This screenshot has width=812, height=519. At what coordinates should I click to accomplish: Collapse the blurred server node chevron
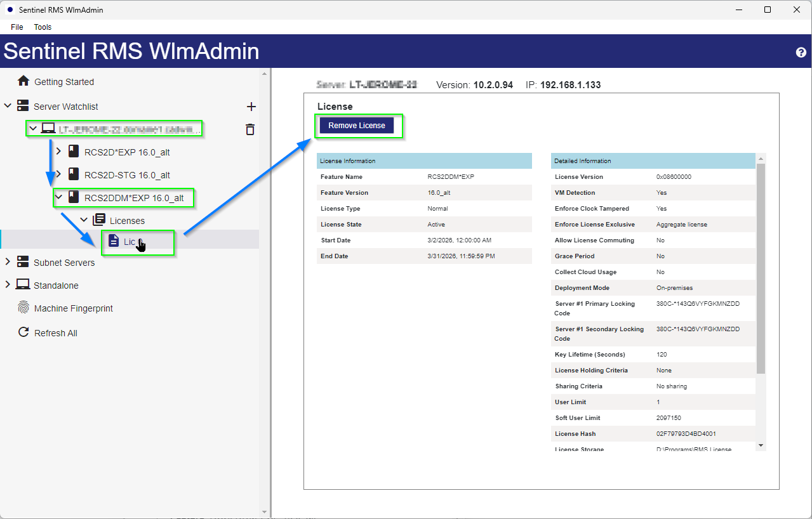coord(33,129)
